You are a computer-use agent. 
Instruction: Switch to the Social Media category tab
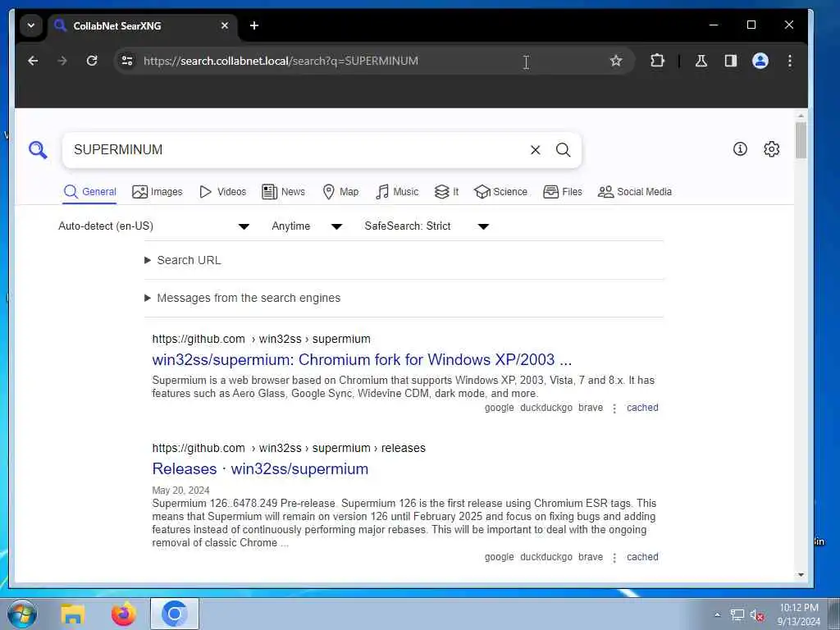point(635,192)
